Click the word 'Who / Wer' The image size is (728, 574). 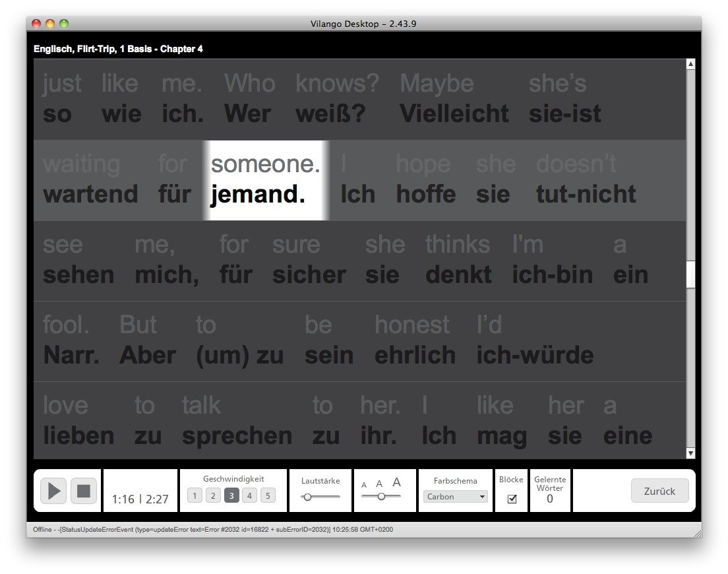tap(250, 99)
